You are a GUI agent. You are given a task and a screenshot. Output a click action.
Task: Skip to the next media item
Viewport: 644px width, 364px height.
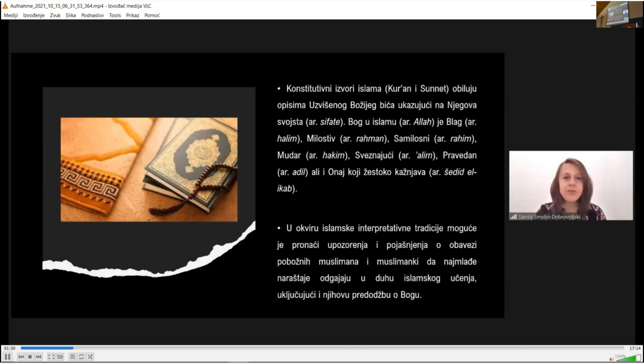tap(38, 357)
